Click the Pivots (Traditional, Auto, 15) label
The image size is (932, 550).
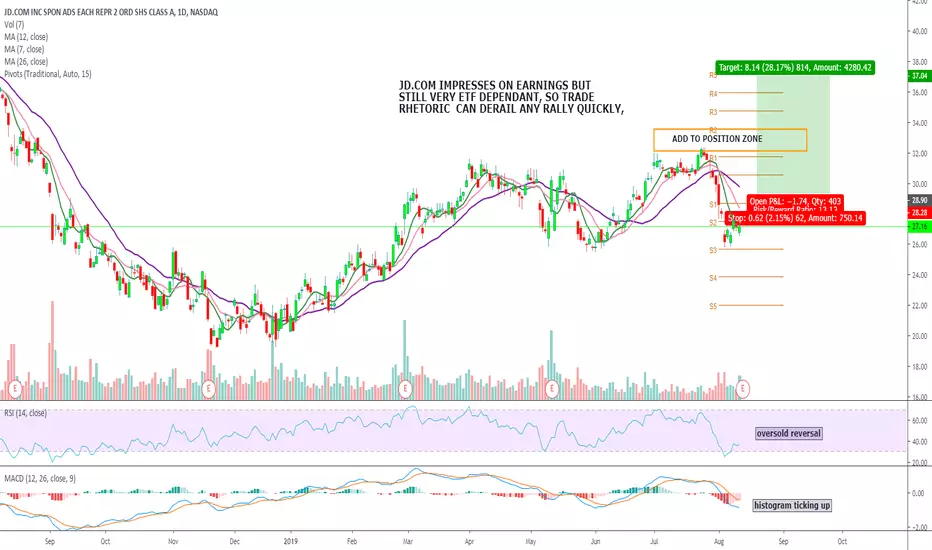[48, 74]
